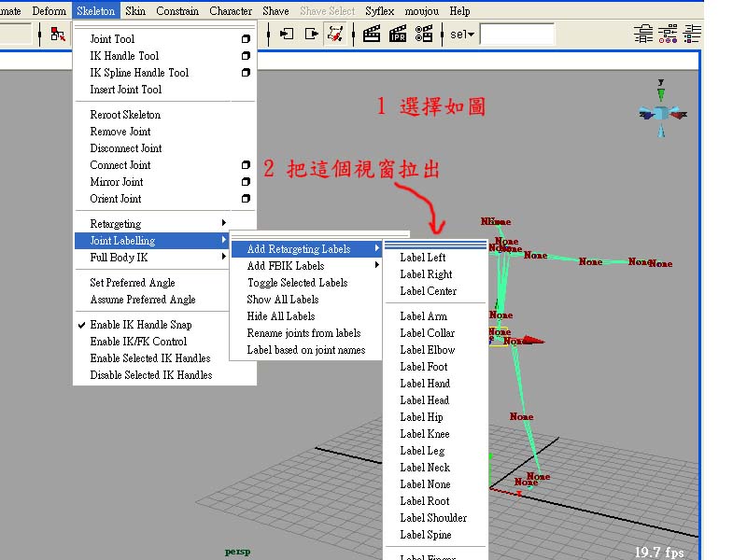Click the render current frame clapperboard icon
Screen dimensions: 747x560
pos(372,34)
